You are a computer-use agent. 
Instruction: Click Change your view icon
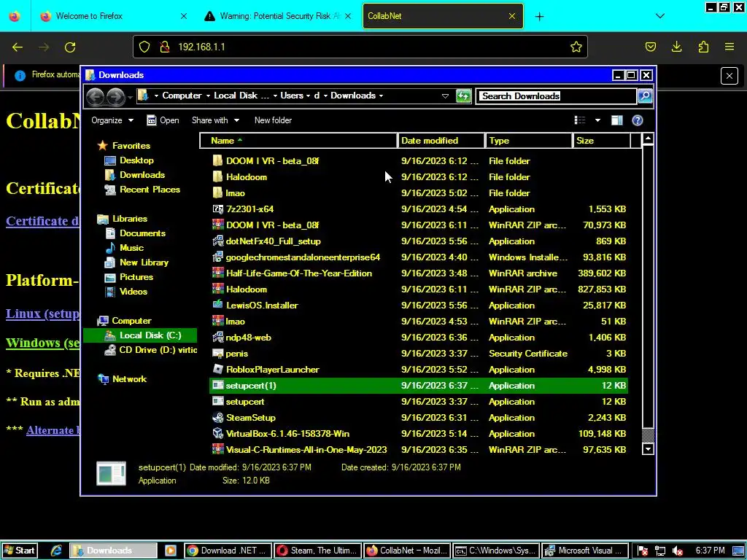coord(580,120)
